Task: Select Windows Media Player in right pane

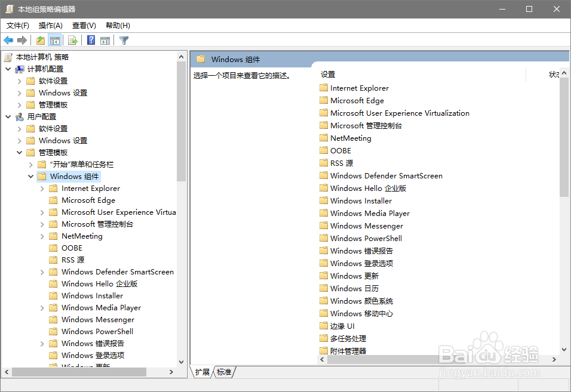Action: [x=370, y=213]
